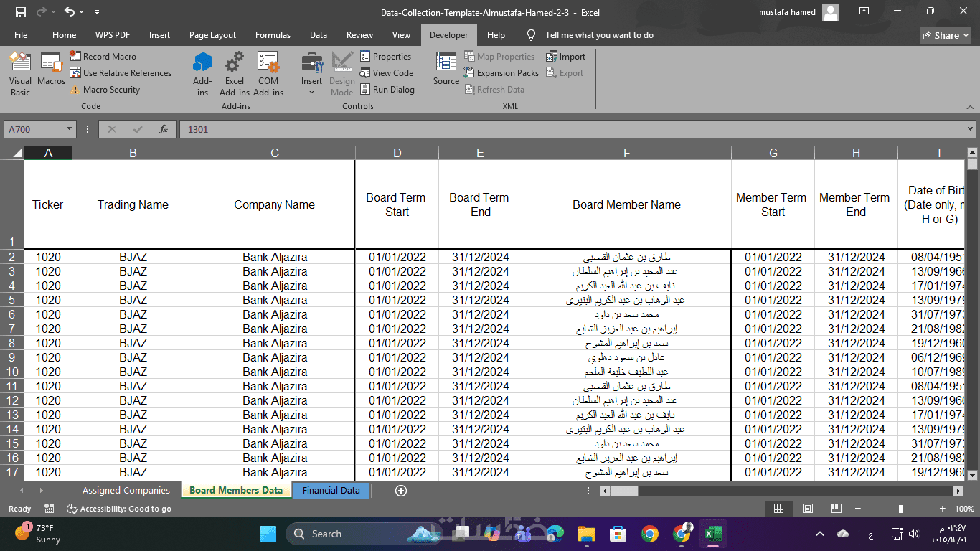Open the Visual Basic editor
Screen dimensions: 980x551
click(20, 75)
